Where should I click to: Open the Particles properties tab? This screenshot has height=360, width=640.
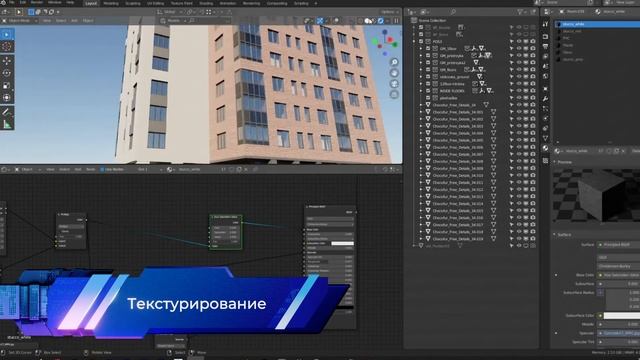point(546,109)
